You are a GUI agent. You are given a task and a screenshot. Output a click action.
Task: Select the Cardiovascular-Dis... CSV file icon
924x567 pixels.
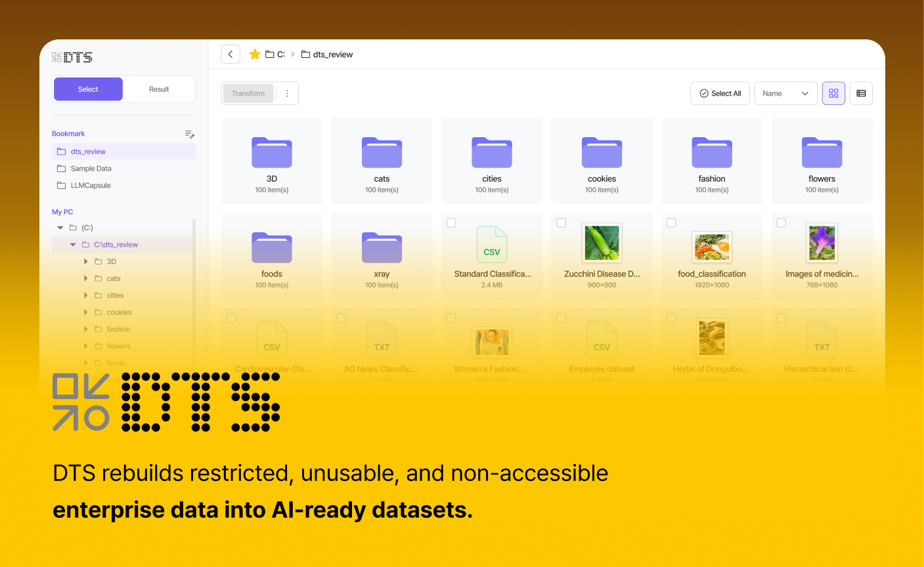click(x=272, y=339)
